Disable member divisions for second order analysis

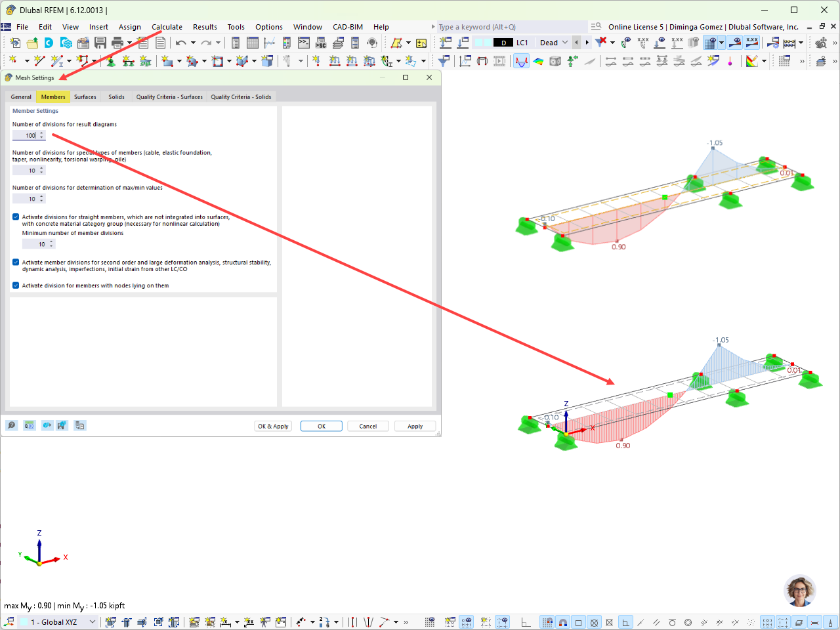point(15,262)
